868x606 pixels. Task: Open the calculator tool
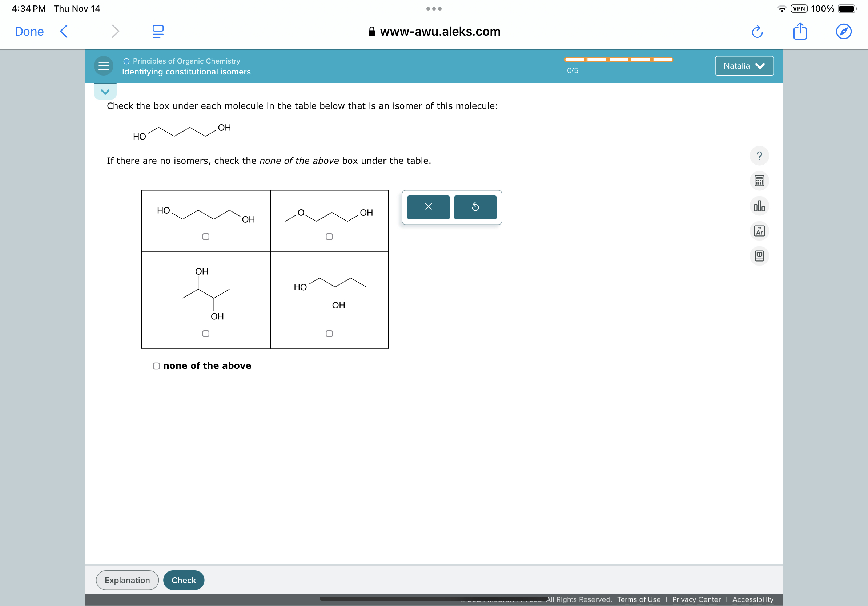760,181
